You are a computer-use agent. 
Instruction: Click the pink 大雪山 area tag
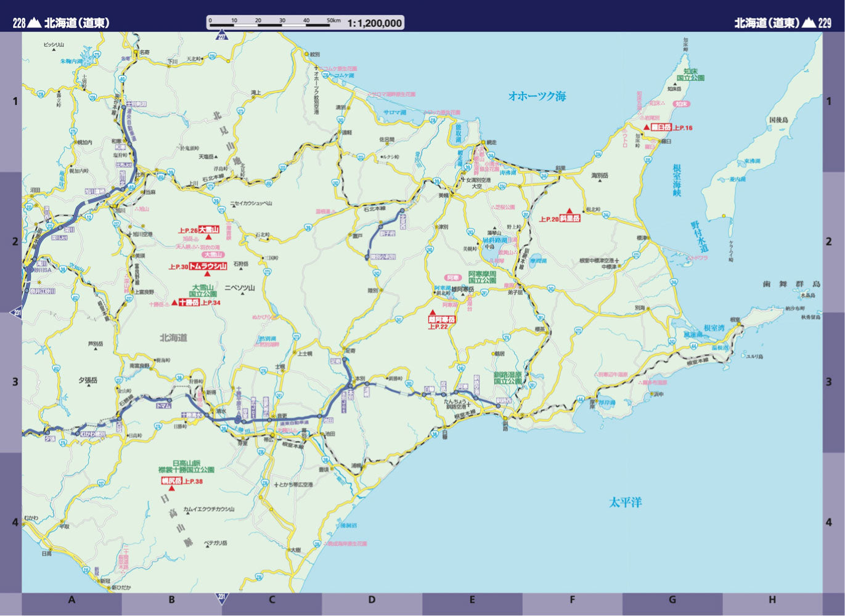pos(212,254)
